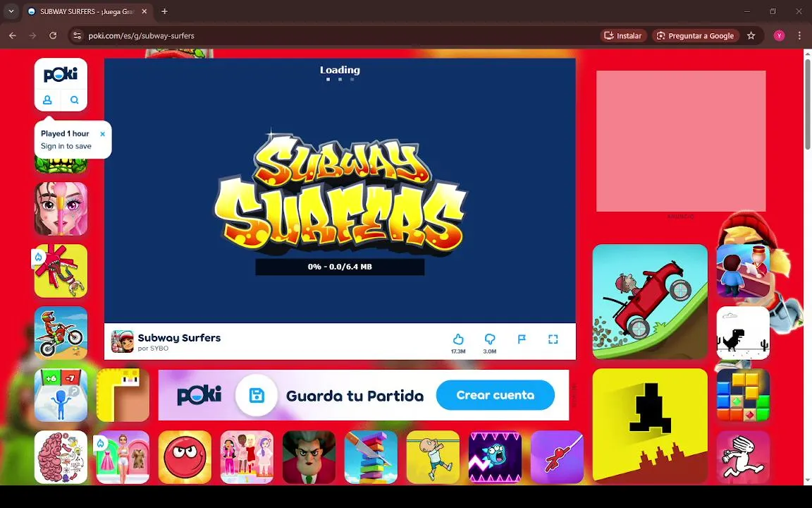The height and width of the screenshot is (508, 812).
Task: Open the white running stickman pink game
Action: point(743,457)
